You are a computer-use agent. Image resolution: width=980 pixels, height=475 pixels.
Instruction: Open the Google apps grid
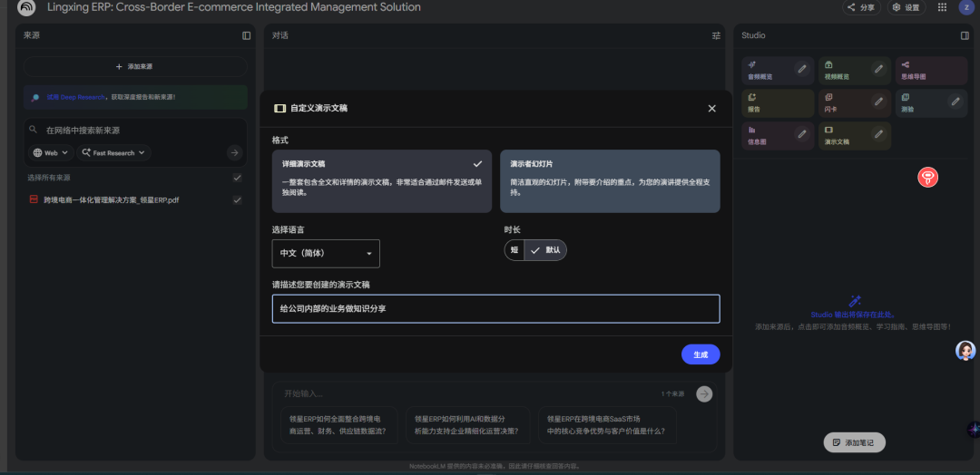coord(942,7)
